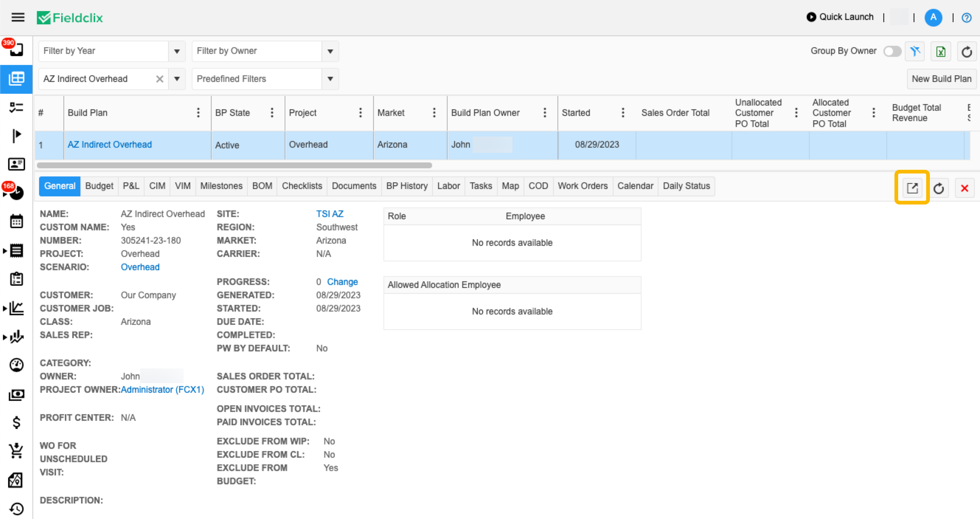The width and height of the screenshot is (980, 519).
Task: Clear the AZ Indirect Overhead filter
Action: [160, 79]
